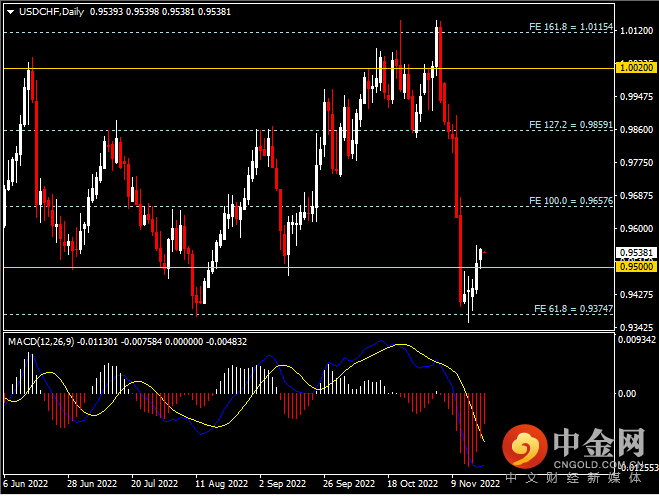
Task: Click the MACD 0.00 zero level label
Action: (x=627, y=394)
